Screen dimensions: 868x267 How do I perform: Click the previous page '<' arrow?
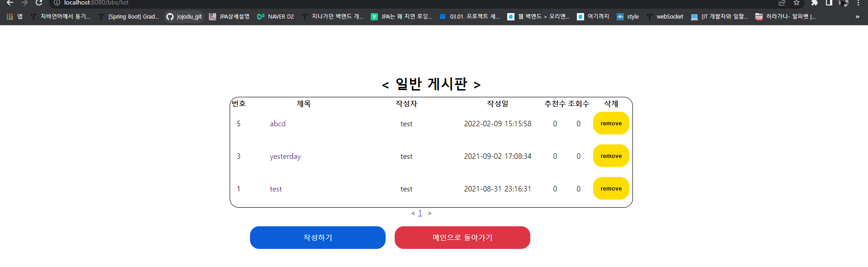tap(413, 213)
